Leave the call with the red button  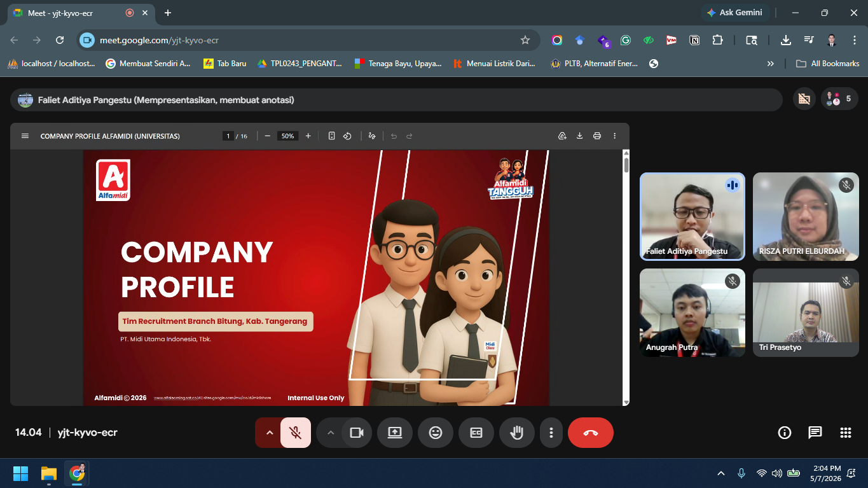[591, 433]
